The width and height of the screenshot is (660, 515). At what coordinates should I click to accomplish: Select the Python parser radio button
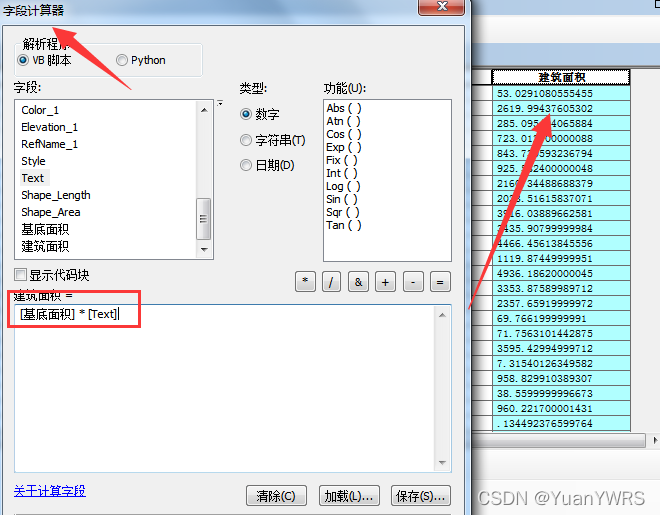pyautogui.click(x=122, y=60)
